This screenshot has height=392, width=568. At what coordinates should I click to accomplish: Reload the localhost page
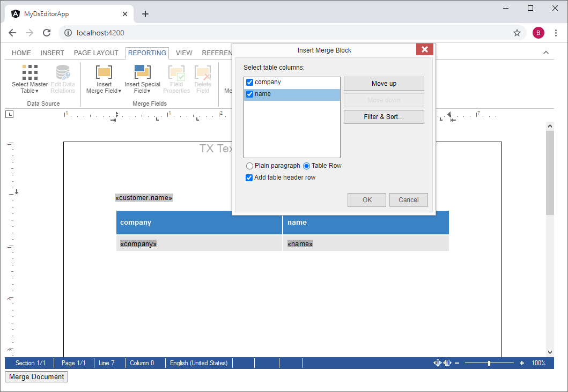pos(47,33)
